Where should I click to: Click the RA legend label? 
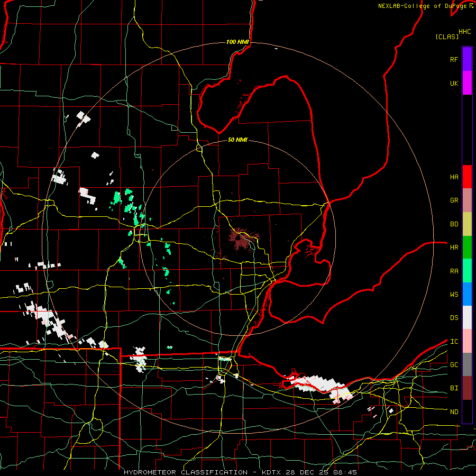tap(454, 271)
